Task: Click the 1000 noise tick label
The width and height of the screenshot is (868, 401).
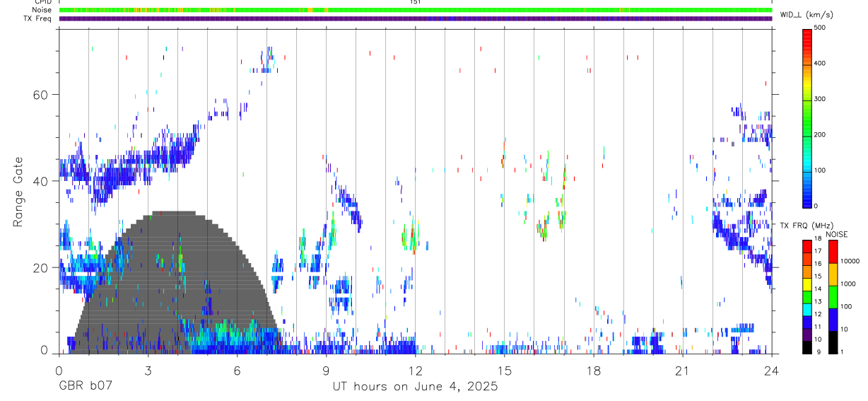Action: pos(848,284)
